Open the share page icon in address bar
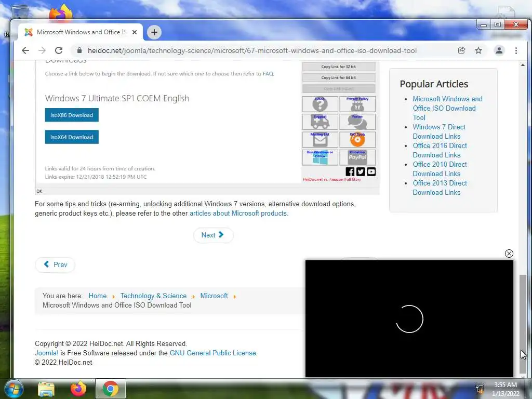The height and width of the screenshot is (399, 532). pos(461,50)
